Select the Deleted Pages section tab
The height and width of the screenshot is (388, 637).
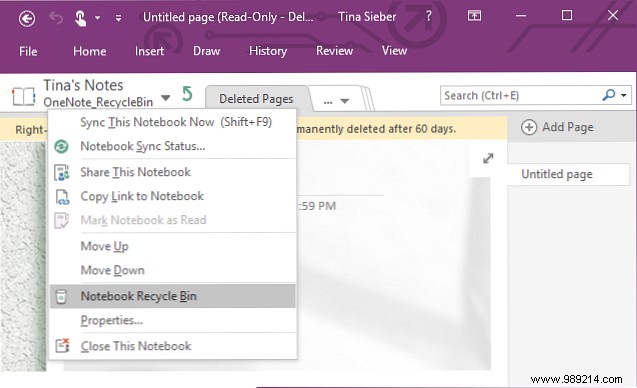tap(256, 99)
